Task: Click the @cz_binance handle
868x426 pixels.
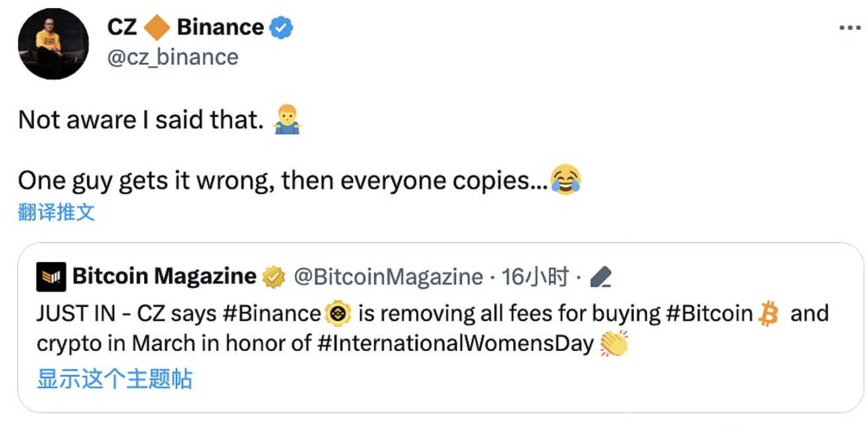Action: 172,57
